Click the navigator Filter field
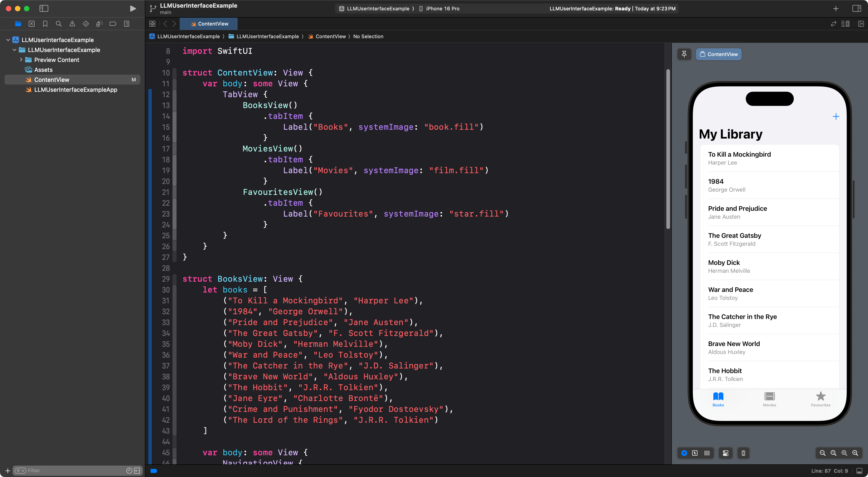This screenshot has height=477, width=868. point(74,470)
